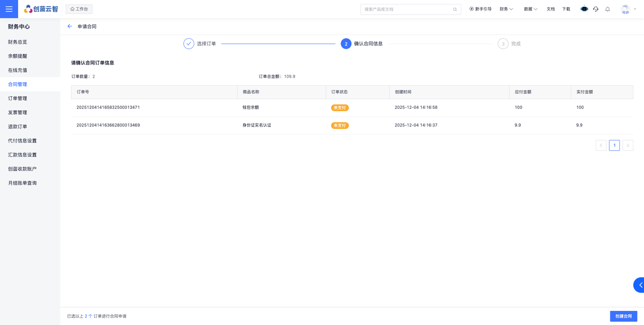The height and width of the screenshot is (325, 644).
Task: Click the 工作台 button
Action: click(79, 9)
